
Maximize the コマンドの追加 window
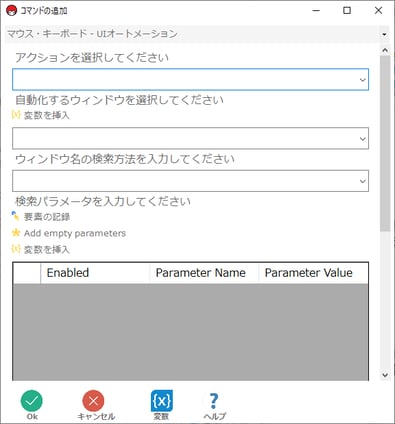tap(347, 11)
